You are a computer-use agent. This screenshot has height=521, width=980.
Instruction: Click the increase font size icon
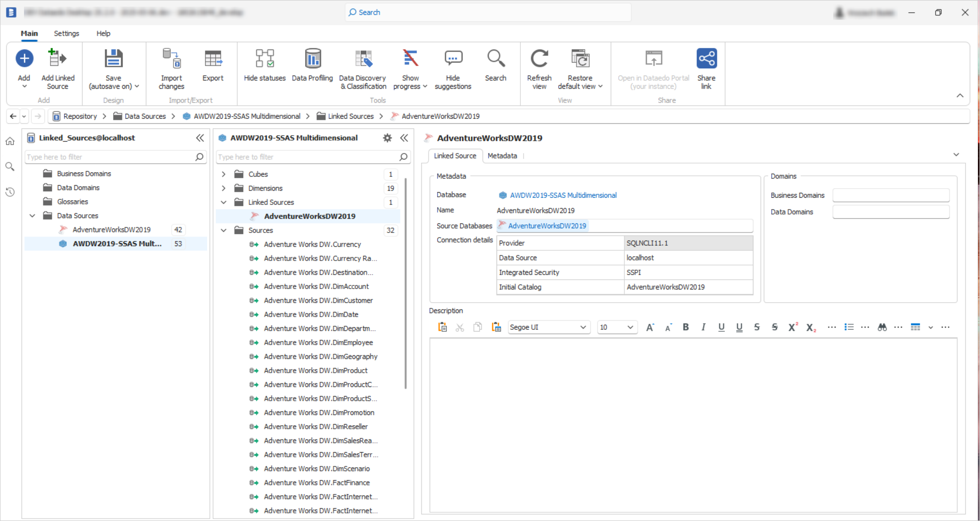click(650, 327)
